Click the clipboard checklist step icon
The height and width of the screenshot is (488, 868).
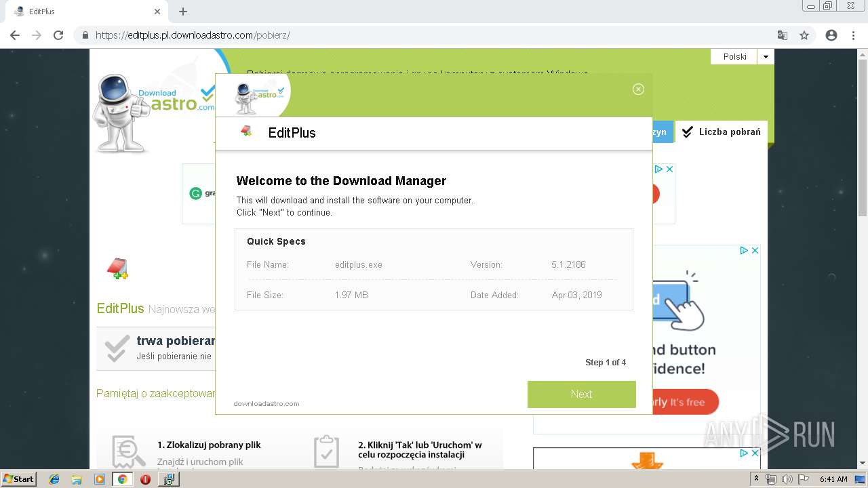(326, 451)
